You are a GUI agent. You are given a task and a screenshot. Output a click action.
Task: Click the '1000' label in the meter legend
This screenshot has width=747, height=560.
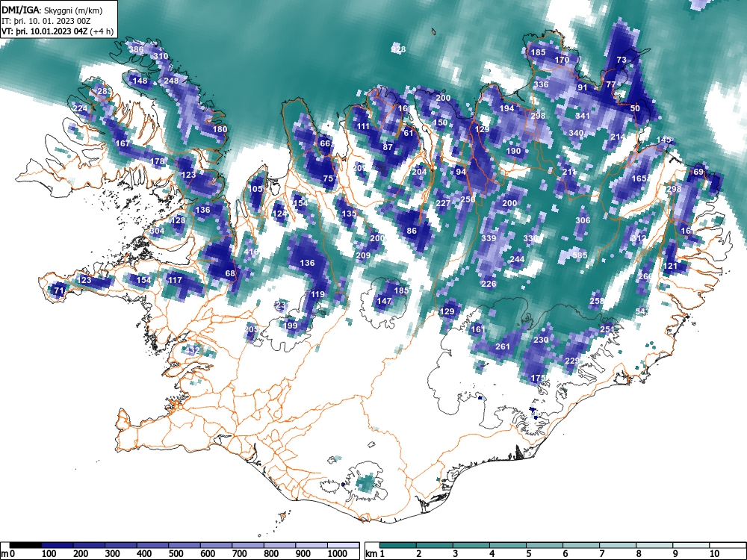tap(338, 554)
